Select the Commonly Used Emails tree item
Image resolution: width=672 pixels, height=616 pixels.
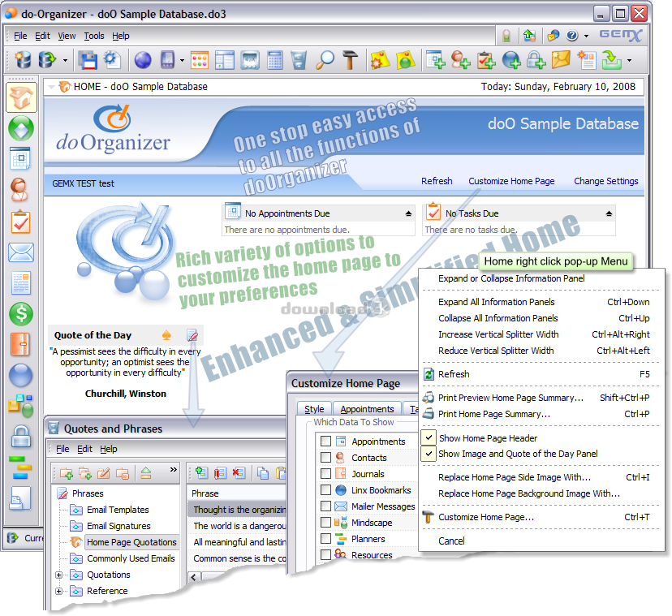(131, 558)
